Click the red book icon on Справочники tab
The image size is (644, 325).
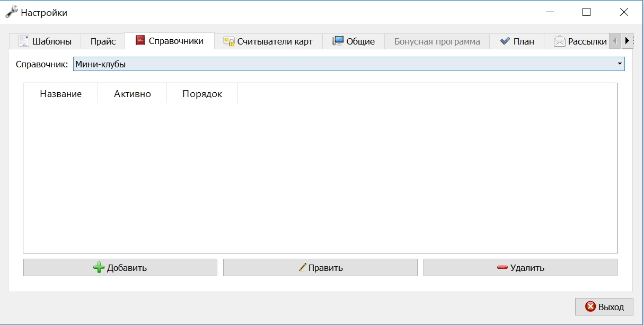point(140,40)
